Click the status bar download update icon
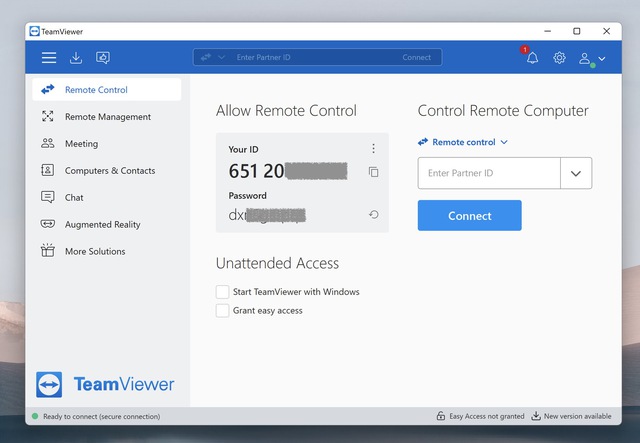This screenshot has width=640, height=443. click(536, 416)
